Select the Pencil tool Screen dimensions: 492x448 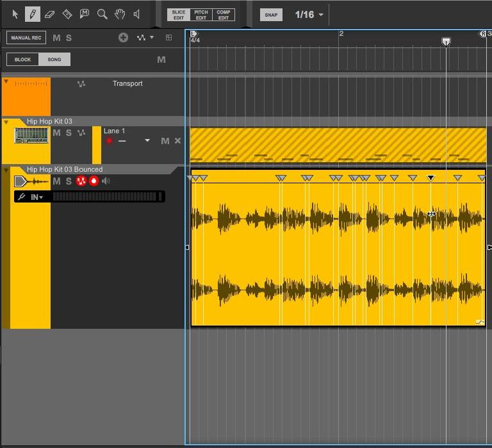pos(33,15)
